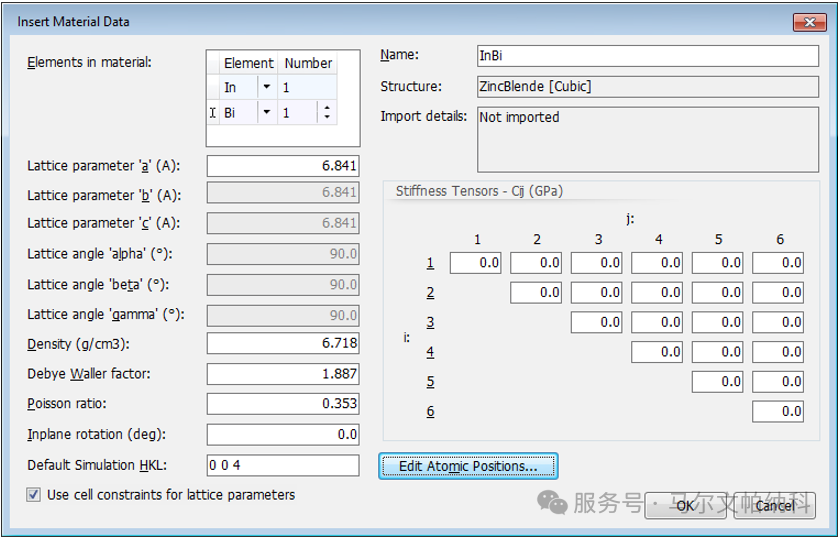Click stiffness tensor cell row 6 column 6
The image size is (838, 537).
778,411
